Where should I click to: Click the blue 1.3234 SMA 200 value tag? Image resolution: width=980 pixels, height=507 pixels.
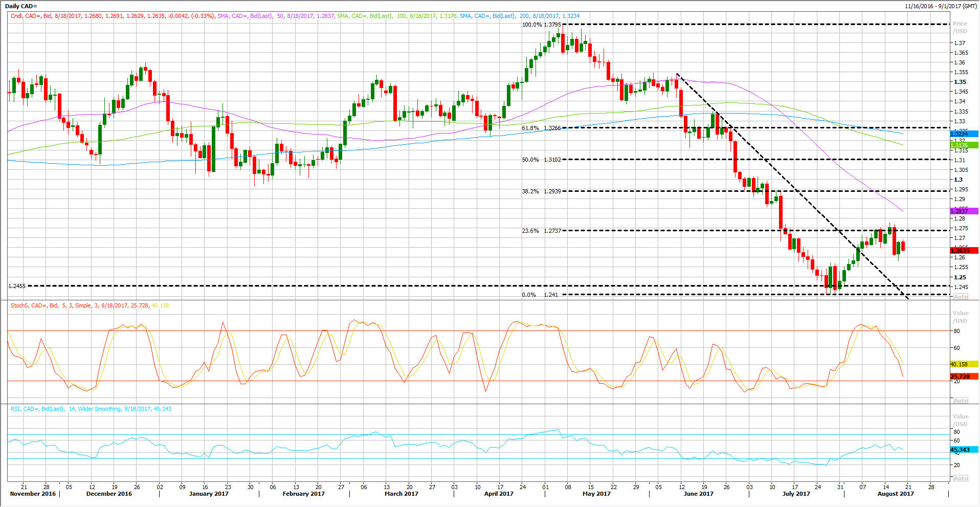(x=963, y=134)
